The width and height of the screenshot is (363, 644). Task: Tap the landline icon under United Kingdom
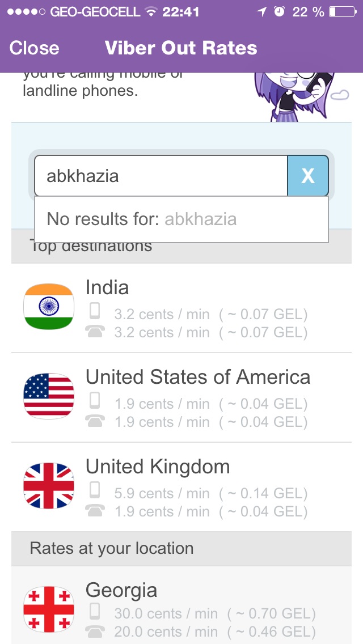95,511
